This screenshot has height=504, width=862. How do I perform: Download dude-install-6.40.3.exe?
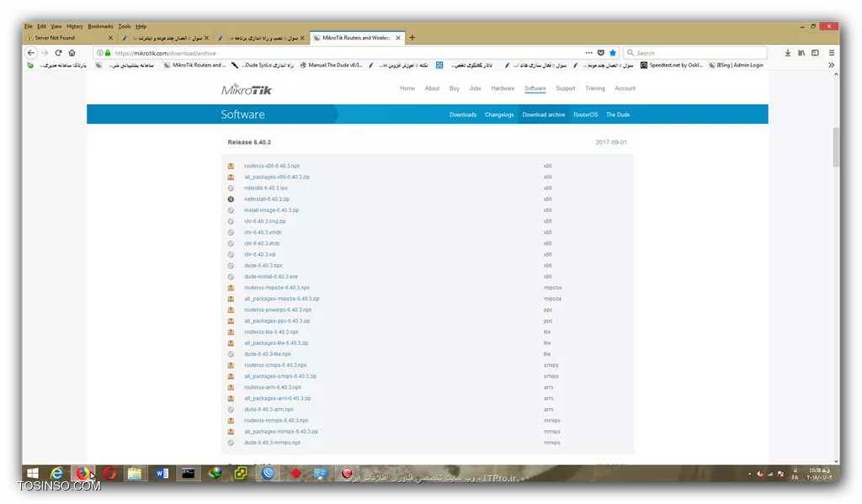(x=271, y=277)
